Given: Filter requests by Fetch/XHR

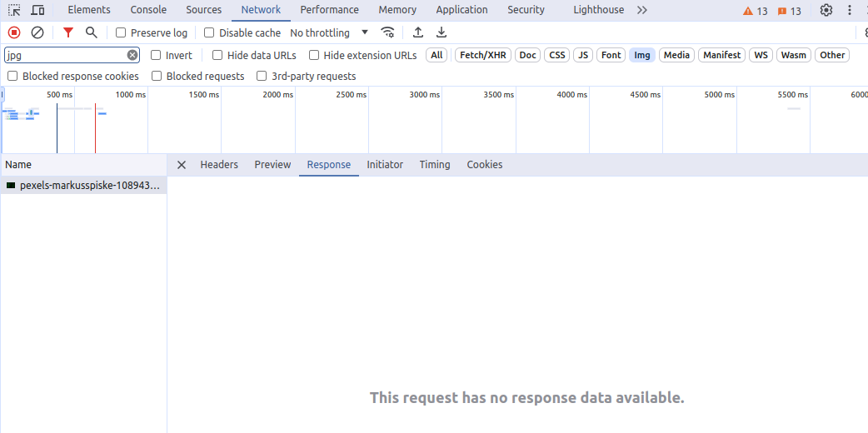Looking at the screenshot, I should [x=483, y=55].
